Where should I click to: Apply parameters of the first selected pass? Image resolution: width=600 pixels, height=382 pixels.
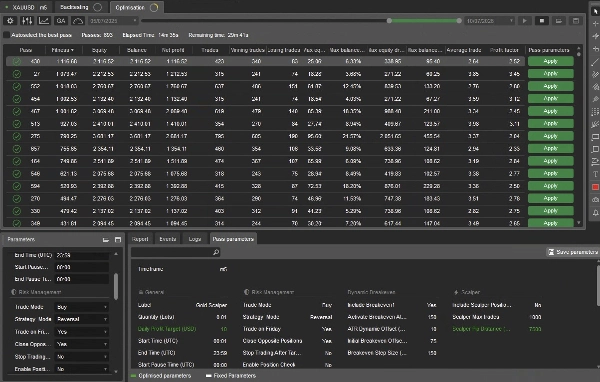click(550, 61)
